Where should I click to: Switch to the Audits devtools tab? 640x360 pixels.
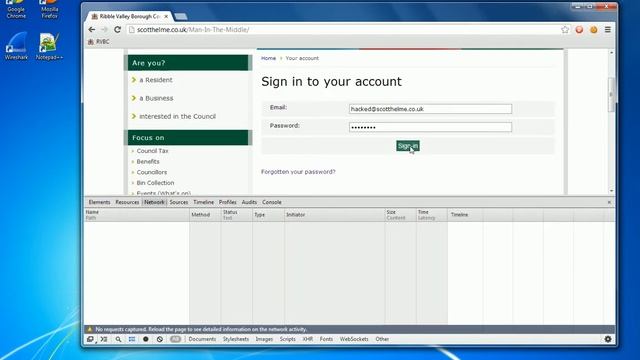(249, 202)
